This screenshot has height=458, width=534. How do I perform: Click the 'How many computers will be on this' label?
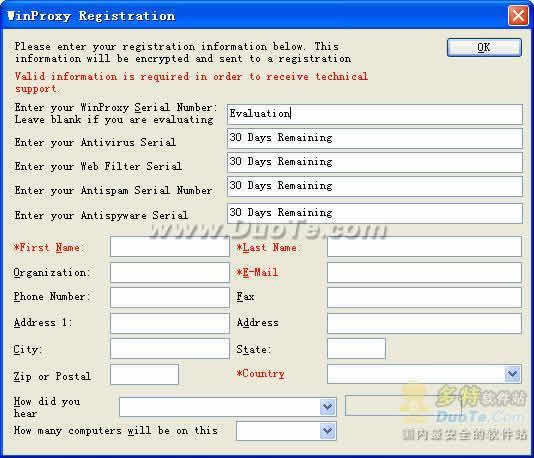(x=116, y=430)
